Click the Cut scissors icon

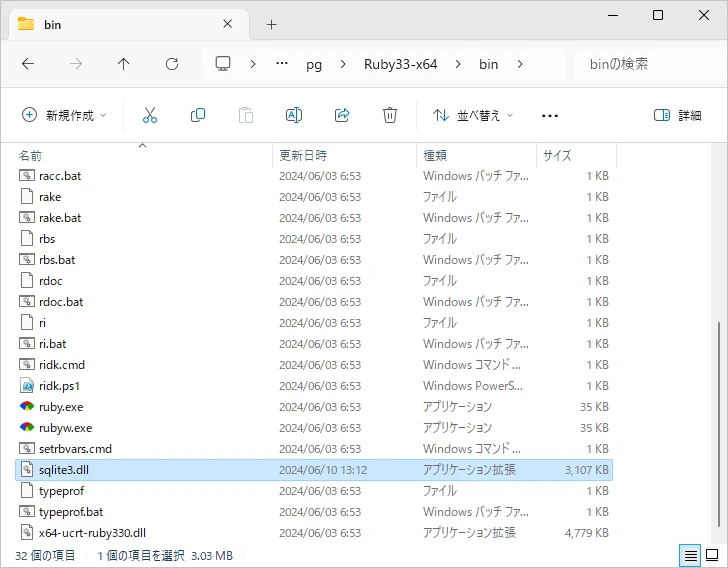point(150,115)
